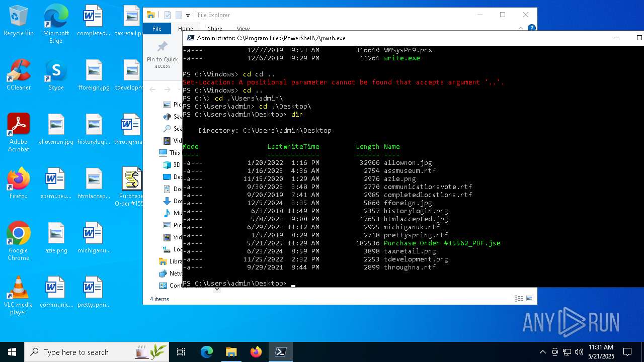The height and width of the screenshot is (362, 644).
Task: Select the michiganu... Word document on desktop
Action: pos(94,238)
